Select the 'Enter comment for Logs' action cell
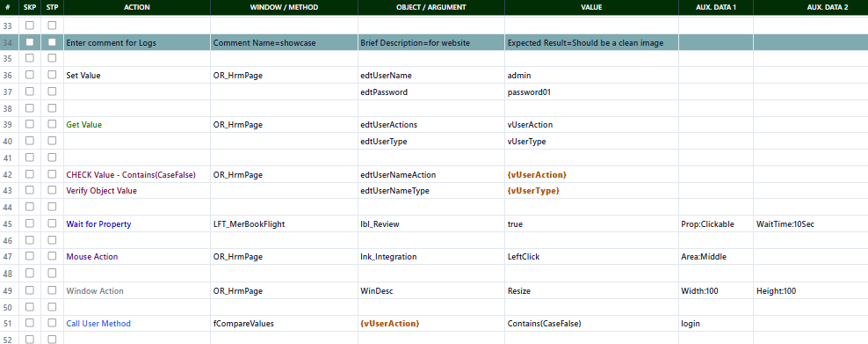Viewport: 868px width, 344px height. [x=137, y=42]
